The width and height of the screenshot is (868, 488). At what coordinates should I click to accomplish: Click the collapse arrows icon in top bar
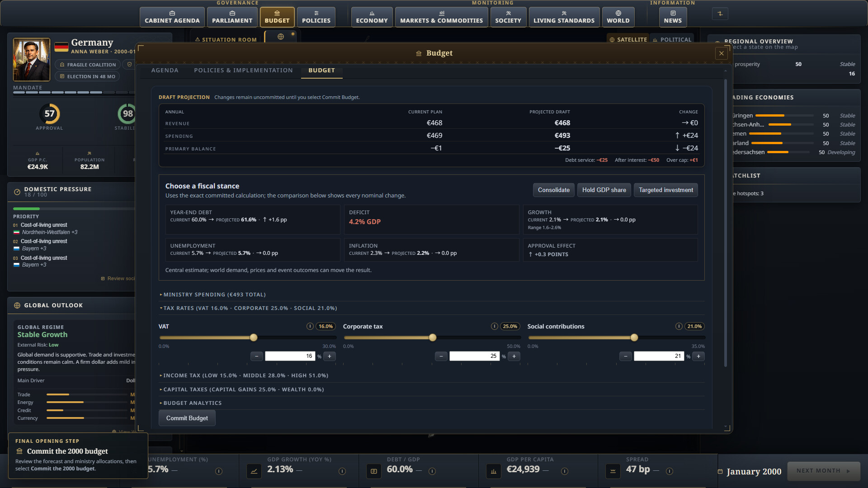pos(720,14)
